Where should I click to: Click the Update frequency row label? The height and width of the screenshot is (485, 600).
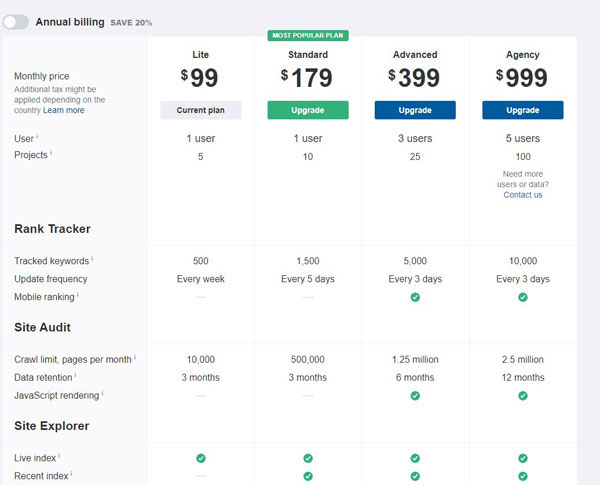(x=51, y=279)
